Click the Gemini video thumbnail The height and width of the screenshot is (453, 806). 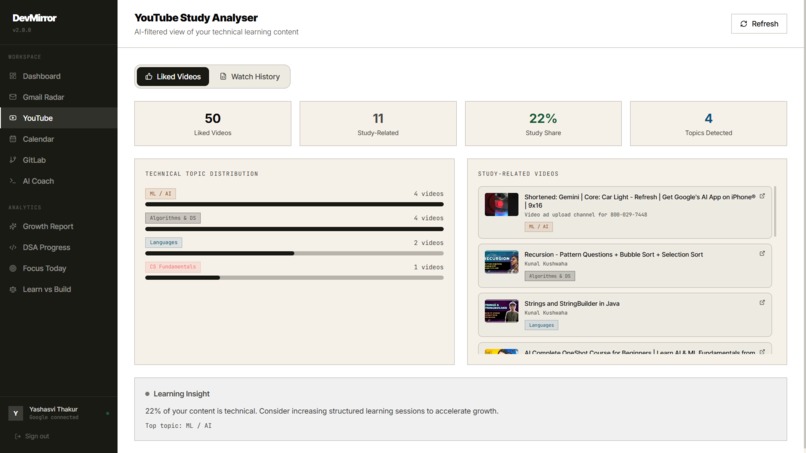(x=501, y=205)
